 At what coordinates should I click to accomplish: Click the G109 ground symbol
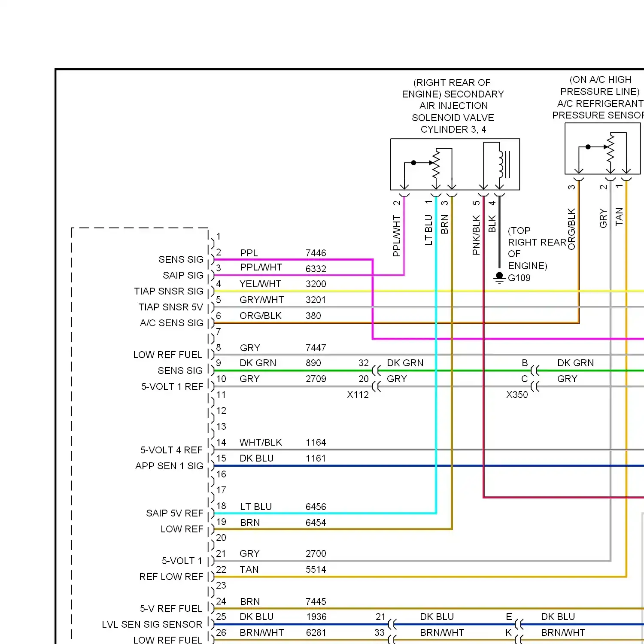point(499,278)
